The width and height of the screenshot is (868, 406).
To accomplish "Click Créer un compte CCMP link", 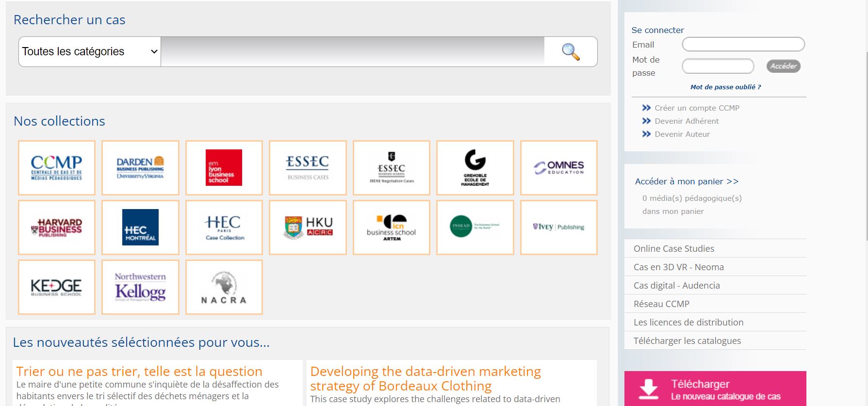I will pyautogui.click(x=697, y=108).
